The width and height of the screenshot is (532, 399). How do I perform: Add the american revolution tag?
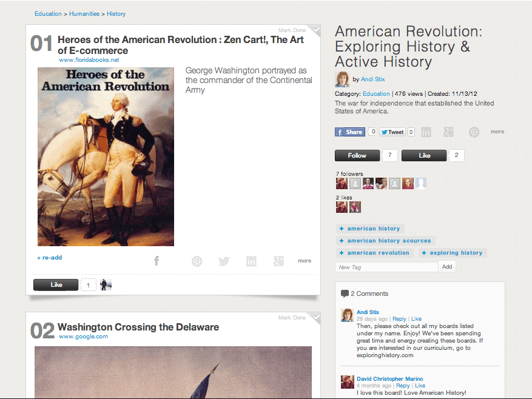click(x=375, y=253)
